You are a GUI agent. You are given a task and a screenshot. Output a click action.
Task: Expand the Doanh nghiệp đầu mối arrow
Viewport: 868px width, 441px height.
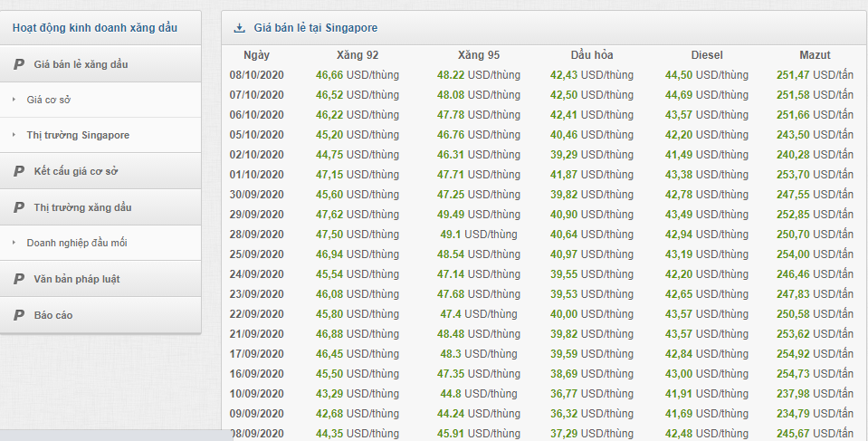(14, 243)
